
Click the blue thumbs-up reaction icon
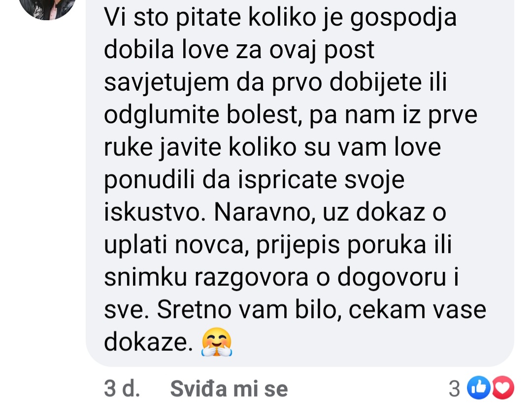479,388
